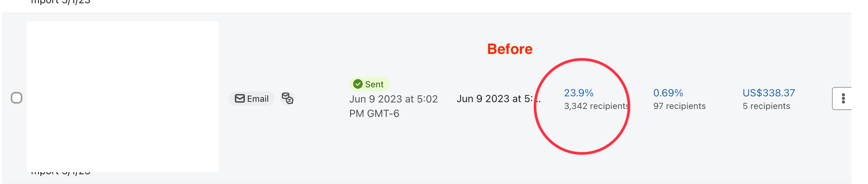Click the 3,342 recipients text
The height and width of the screenshot is (184, 868).
[x=596, y=106]
